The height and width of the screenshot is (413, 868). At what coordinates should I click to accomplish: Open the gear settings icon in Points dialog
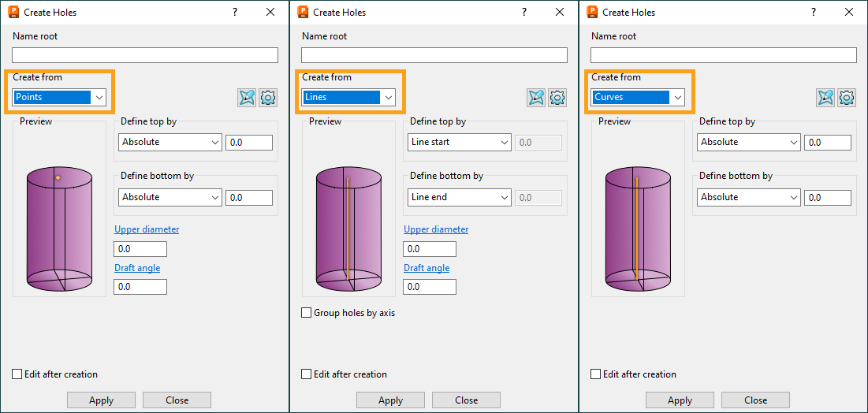click(269, 98)
